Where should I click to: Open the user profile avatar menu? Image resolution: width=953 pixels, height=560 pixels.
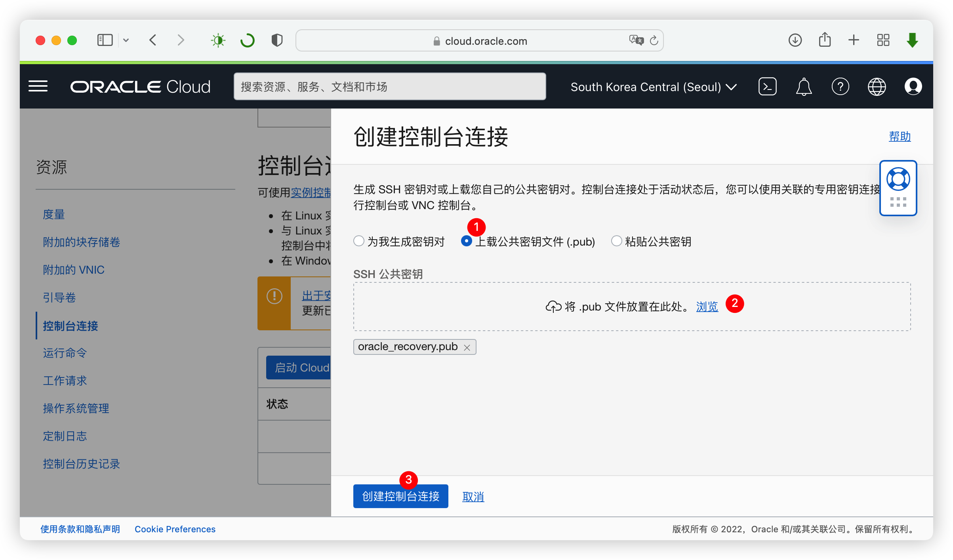point(913,86)
